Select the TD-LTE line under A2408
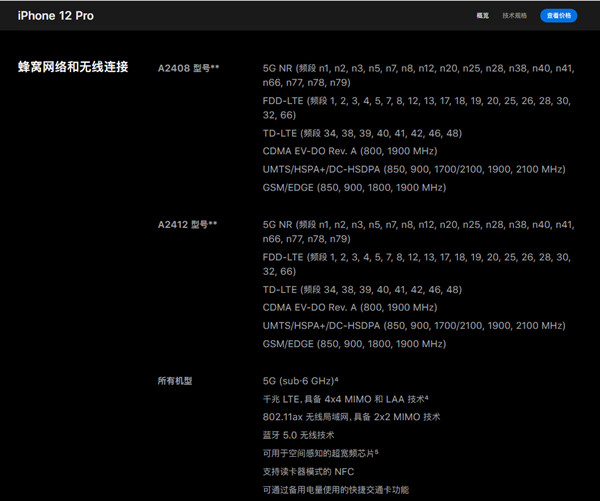 tap(362, 133)
